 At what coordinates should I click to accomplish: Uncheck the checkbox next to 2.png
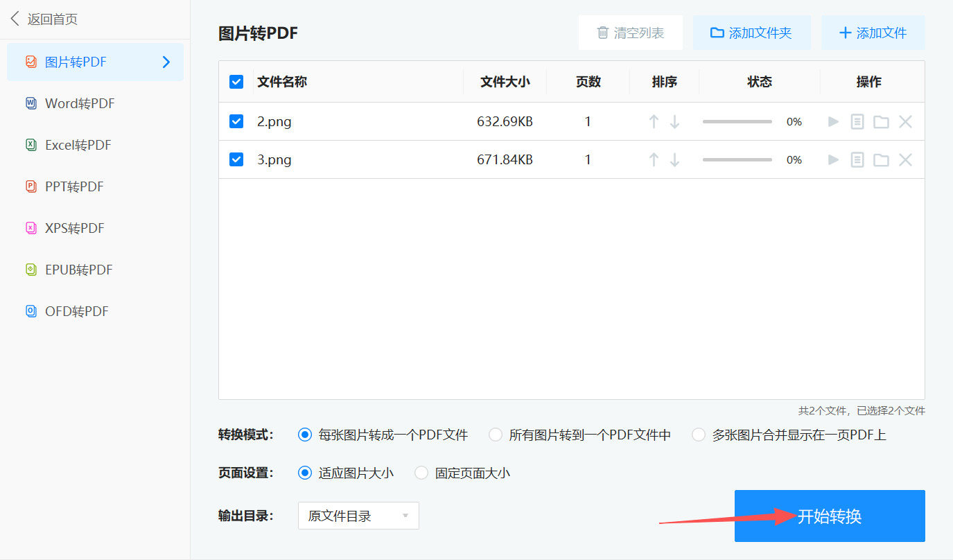[236, 121]
